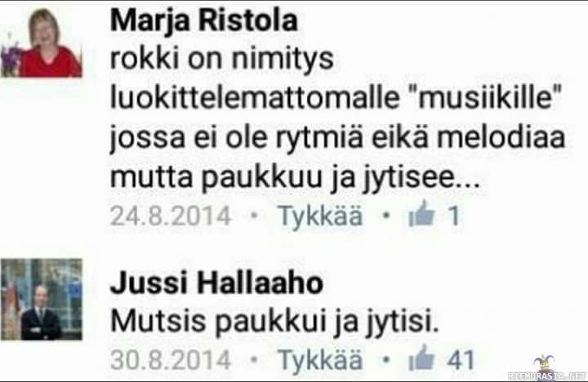Click the text "rokki on nimitys"
588x382 pixels.
(x=222, y=59)
